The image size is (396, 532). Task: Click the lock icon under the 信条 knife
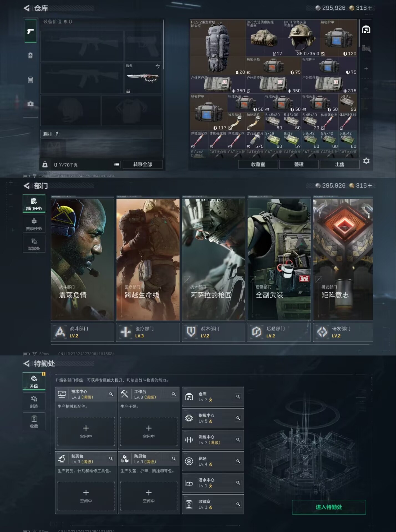click(128, 91)
